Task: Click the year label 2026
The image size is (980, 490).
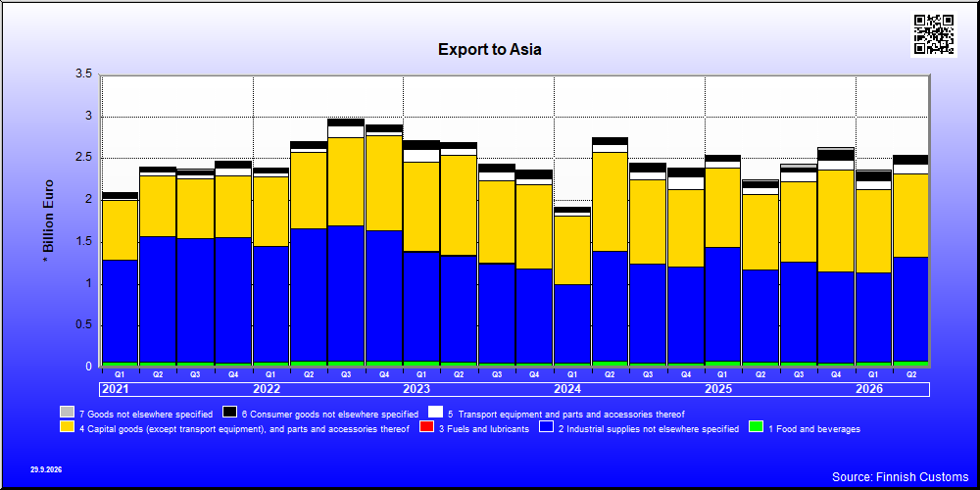Action: (869, 389)
